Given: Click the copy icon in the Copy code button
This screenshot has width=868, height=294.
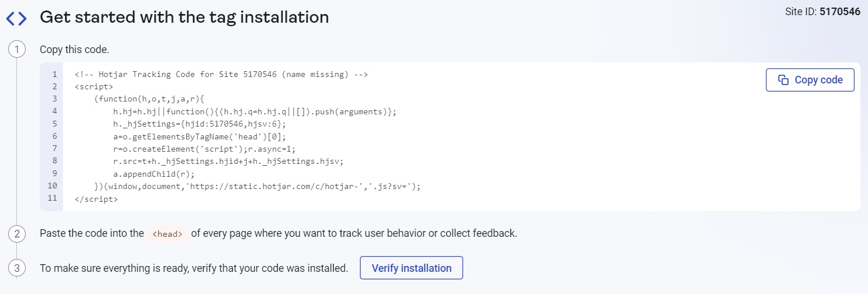Looking at the screenshot, I should [783, 80].
